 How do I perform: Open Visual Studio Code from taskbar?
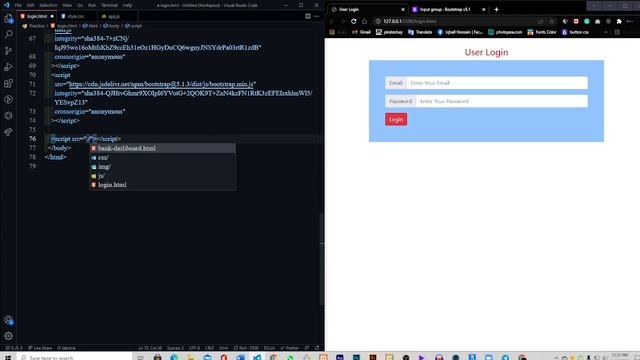pyautogui.click(x=257, y=357)
